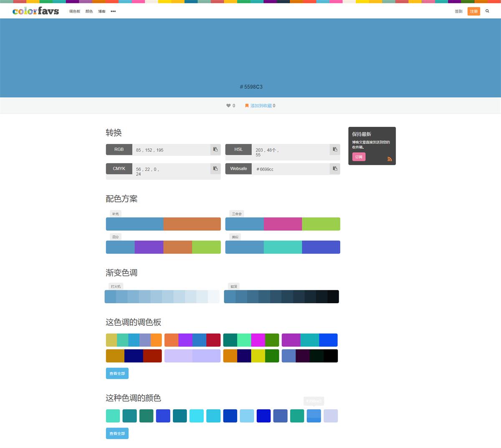Open the 颜色 navigation item
Viewport: 501px width, 448px height.
(x=89, y=11)
